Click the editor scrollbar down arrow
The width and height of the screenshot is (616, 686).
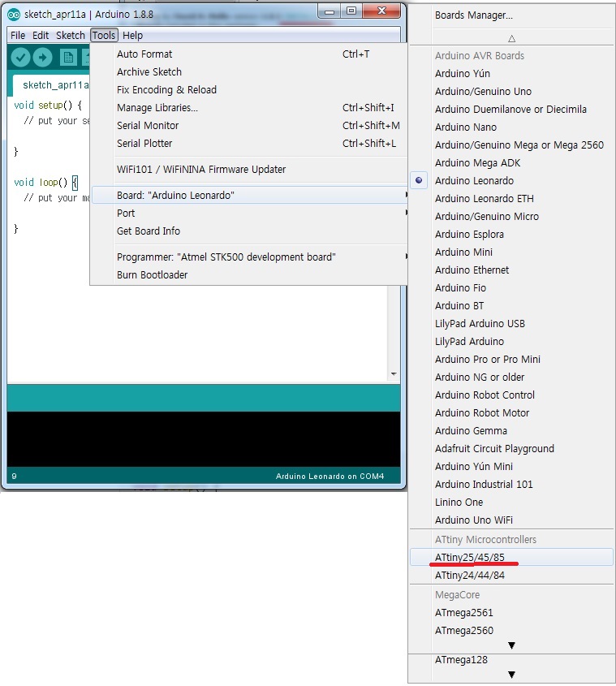pyautogui.click(x=394, y=374)
